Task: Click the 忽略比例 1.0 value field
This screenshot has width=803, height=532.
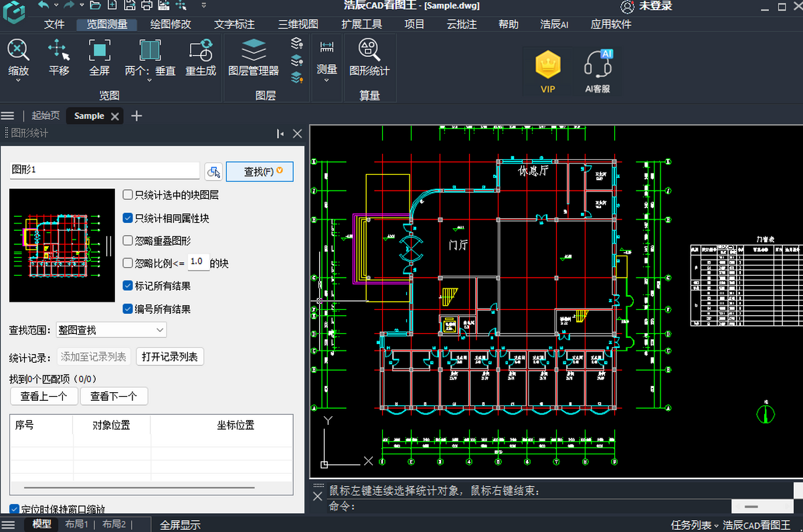Action: (197, 262)
